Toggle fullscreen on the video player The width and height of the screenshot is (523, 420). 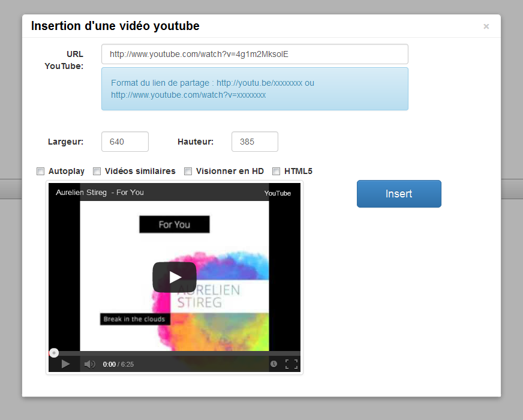click(291, 364)
